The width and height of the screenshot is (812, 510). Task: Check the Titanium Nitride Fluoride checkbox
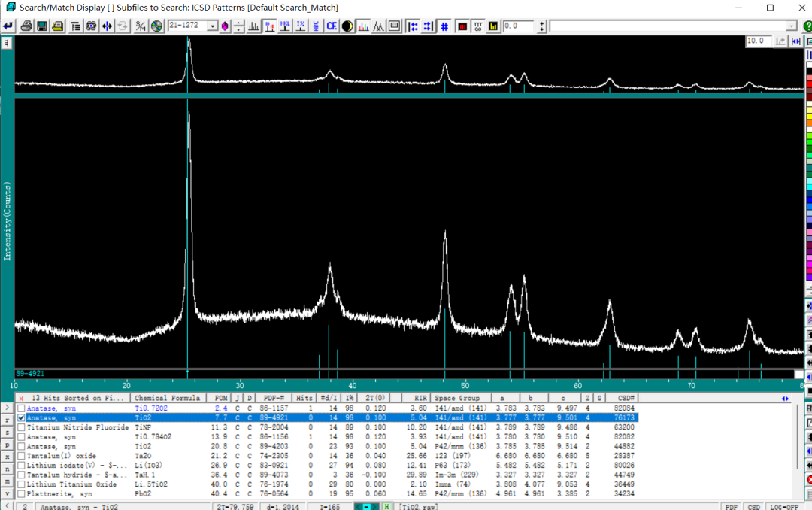22,427
